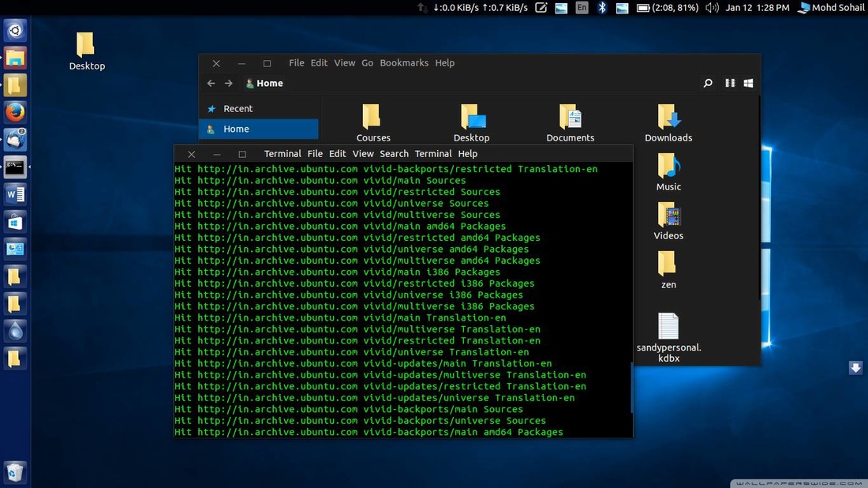The image size is (868, 488).
Task: Select Home in the file manager sidebar
Action: point(259,129)
